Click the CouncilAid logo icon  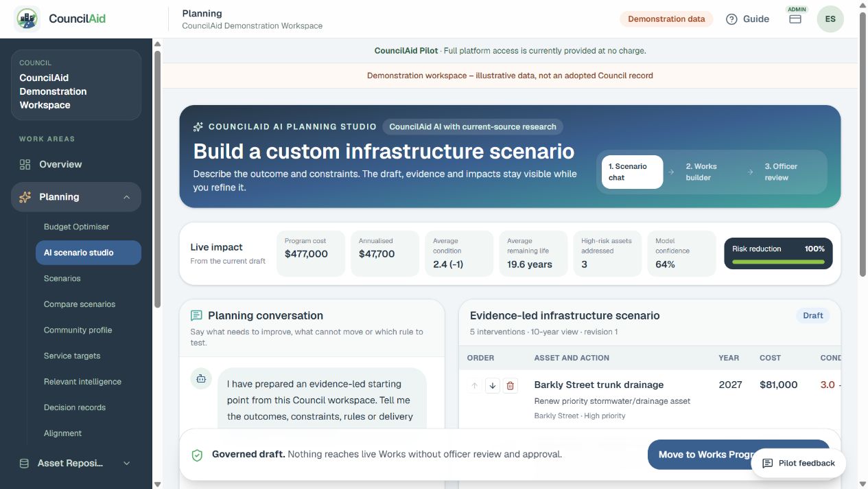pos(27,19)
